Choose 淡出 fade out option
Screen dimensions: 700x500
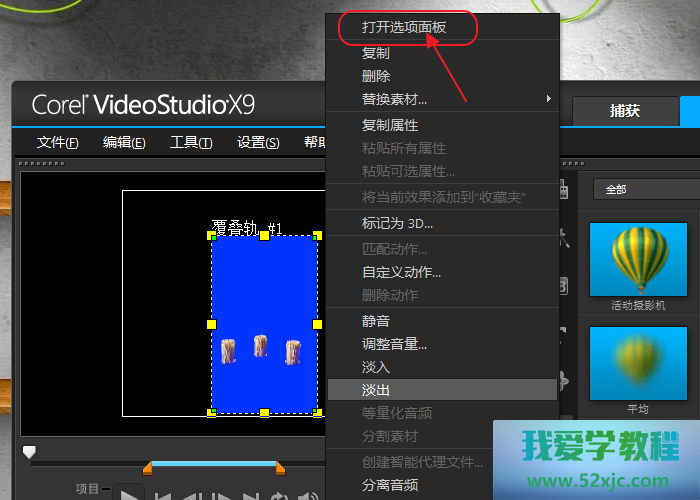click(x=376, y=389)
